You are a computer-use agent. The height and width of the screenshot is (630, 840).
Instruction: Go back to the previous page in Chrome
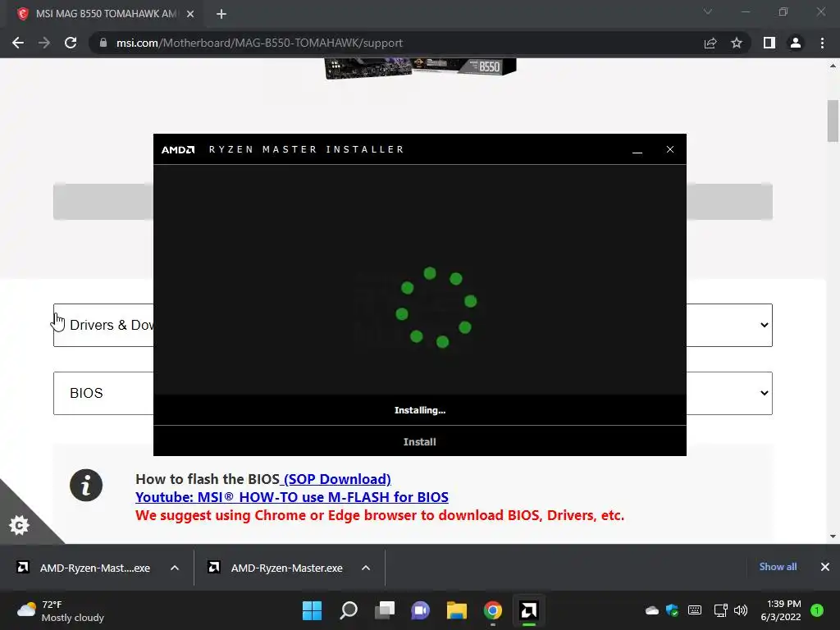click(x=18, y=43)
